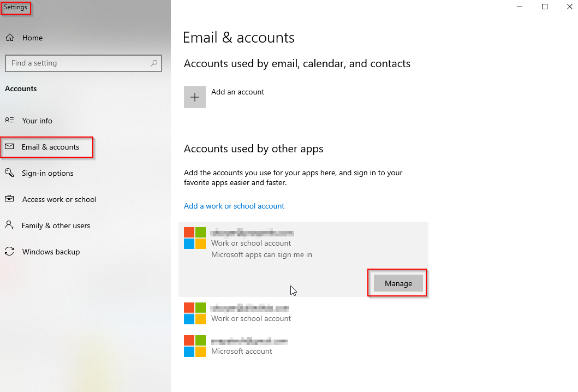Click the plus icon to add account
This screenshot has width=578, height=392.
coord(195,97)
